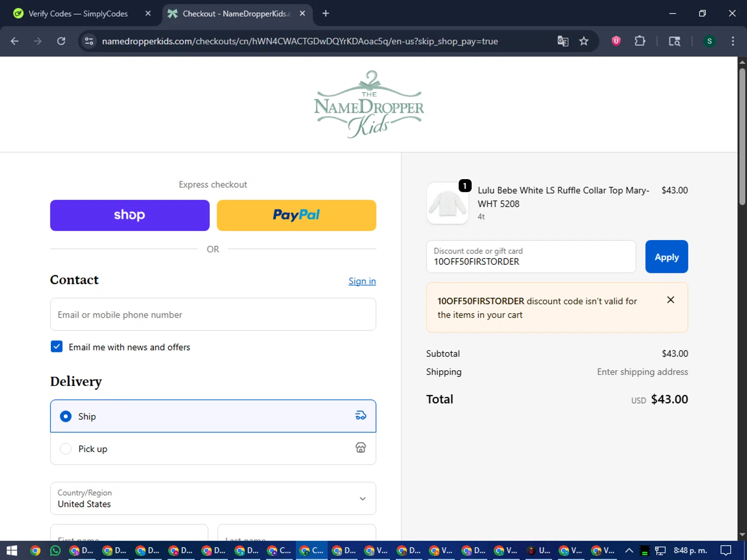The width and height of the screenshot is (747, 560).
Task: Go back to the previous page
Action: (14, 41)
